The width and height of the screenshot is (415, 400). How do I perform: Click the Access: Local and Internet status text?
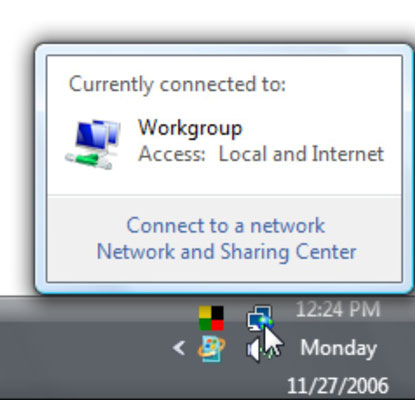[x=261, y=154]
